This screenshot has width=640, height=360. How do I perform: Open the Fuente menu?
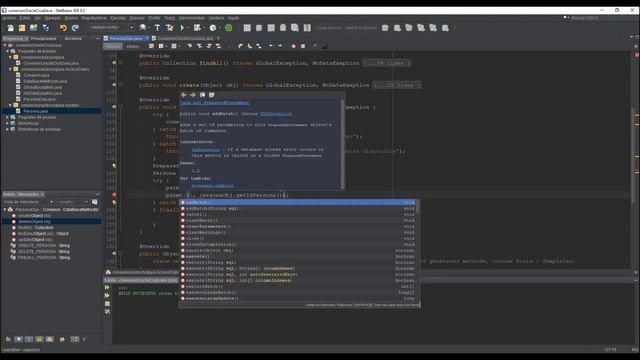point(71,18)
